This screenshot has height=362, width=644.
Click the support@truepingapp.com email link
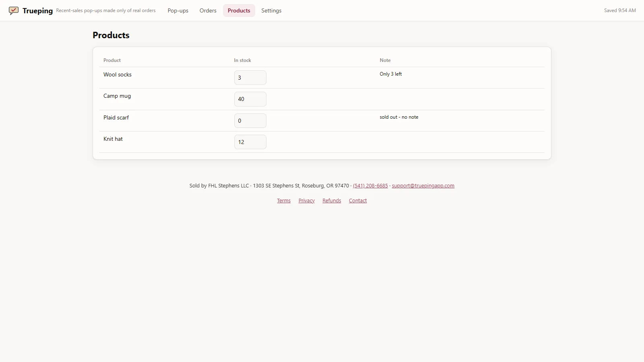click(423, 186)
